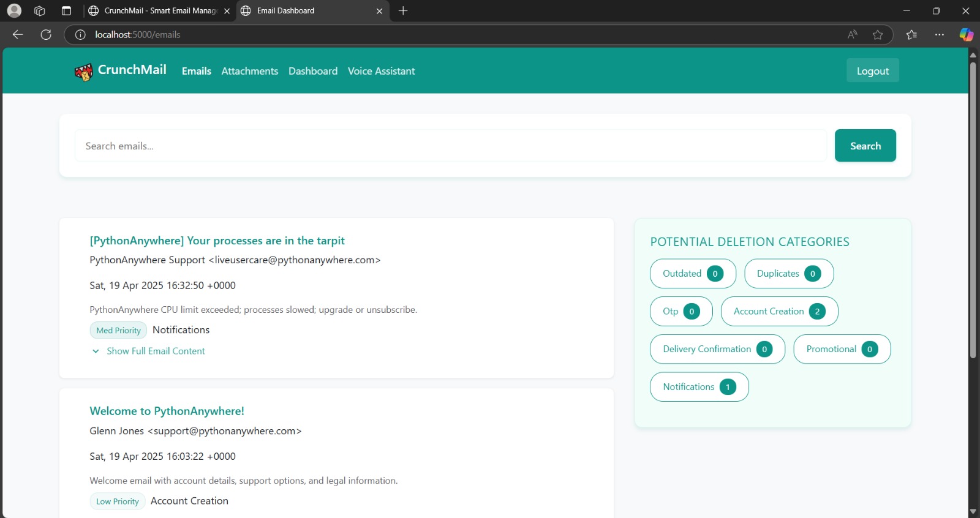Image resolution: width=980 pixels, height=518 pixels.
Task: Select the Otp category pill
Action: pyautogui.click(x=681, y=311)
